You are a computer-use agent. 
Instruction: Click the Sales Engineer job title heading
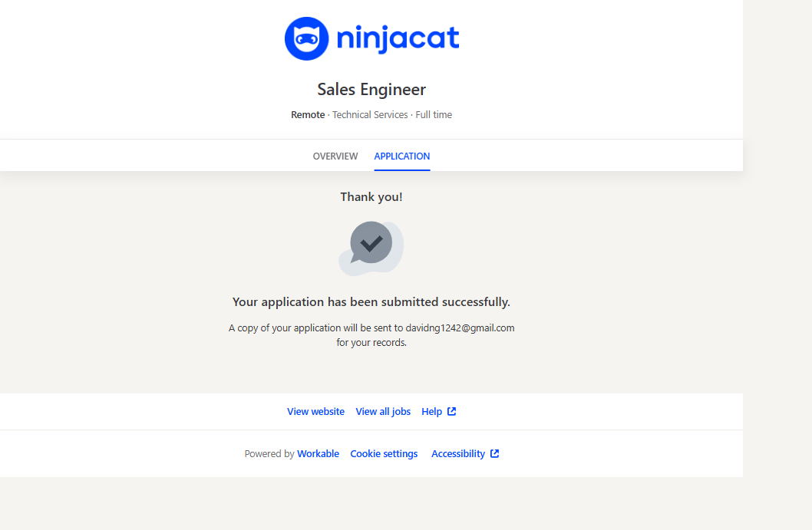pos(371,90)
